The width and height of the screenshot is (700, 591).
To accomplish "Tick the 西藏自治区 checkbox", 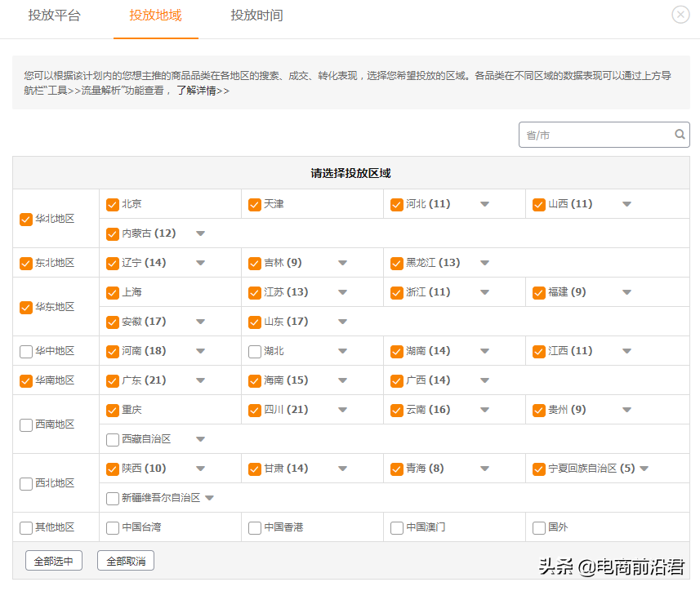I will point(113,440).
